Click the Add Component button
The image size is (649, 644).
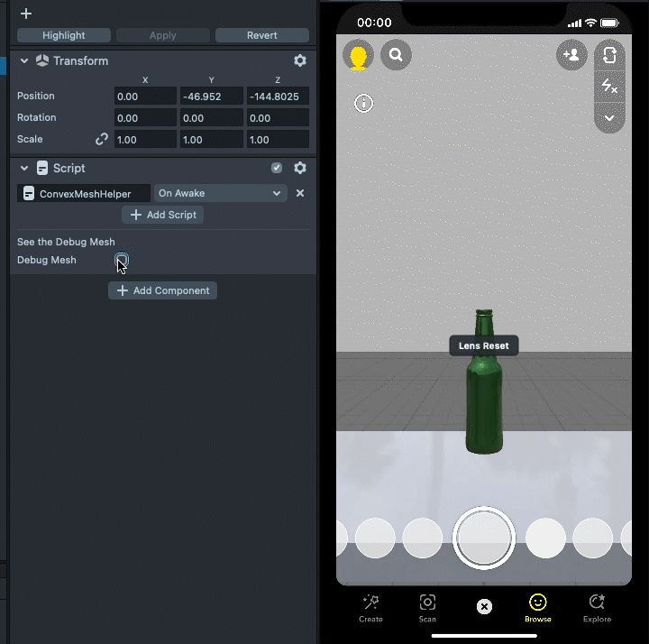(162, 290)
